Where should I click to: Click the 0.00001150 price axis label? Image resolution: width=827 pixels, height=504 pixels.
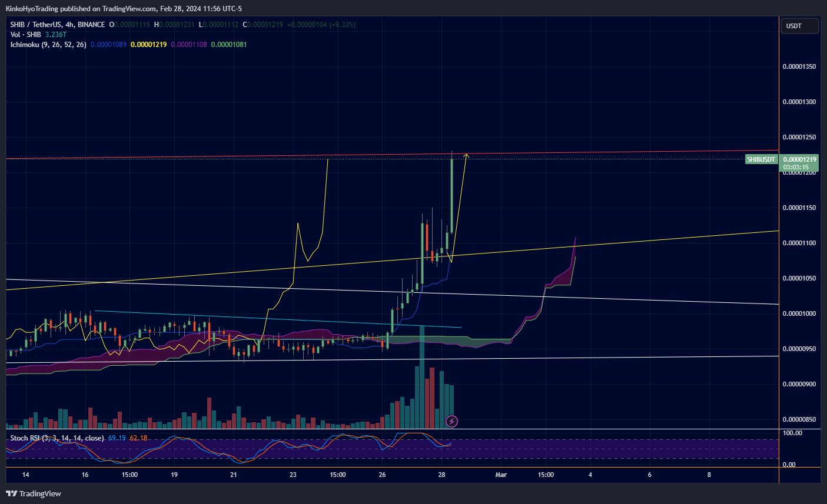click(799, 208)
